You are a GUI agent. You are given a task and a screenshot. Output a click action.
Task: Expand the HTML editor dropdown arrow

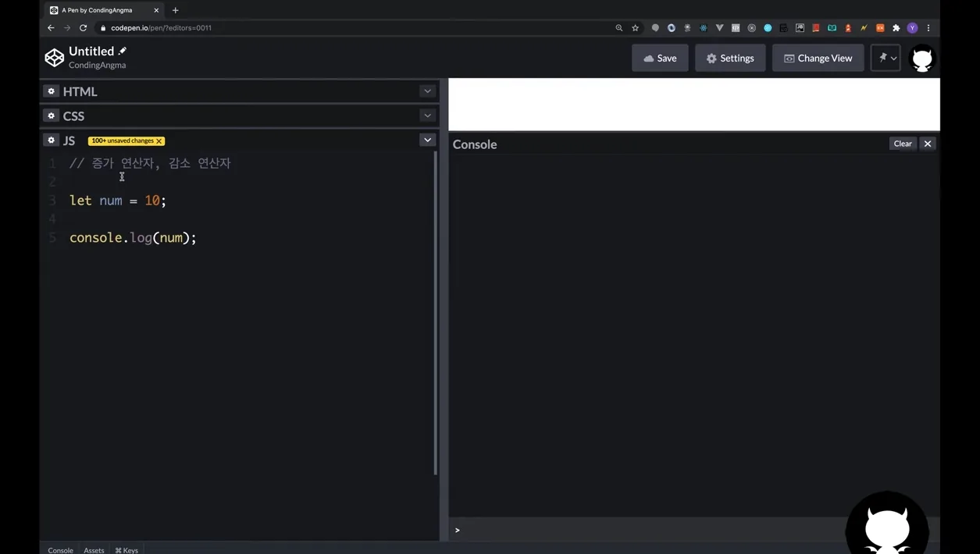(x=427, y=91)
